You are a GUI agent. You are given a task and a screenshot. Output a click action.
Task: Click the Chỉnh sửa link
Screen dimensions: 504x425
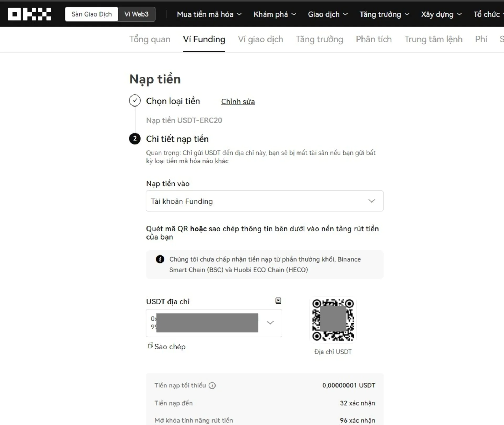(x=238, y=102)
